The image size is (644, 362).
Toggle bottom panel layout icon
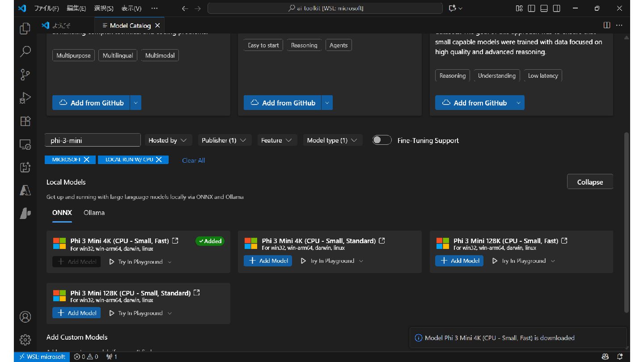[544, 8]
